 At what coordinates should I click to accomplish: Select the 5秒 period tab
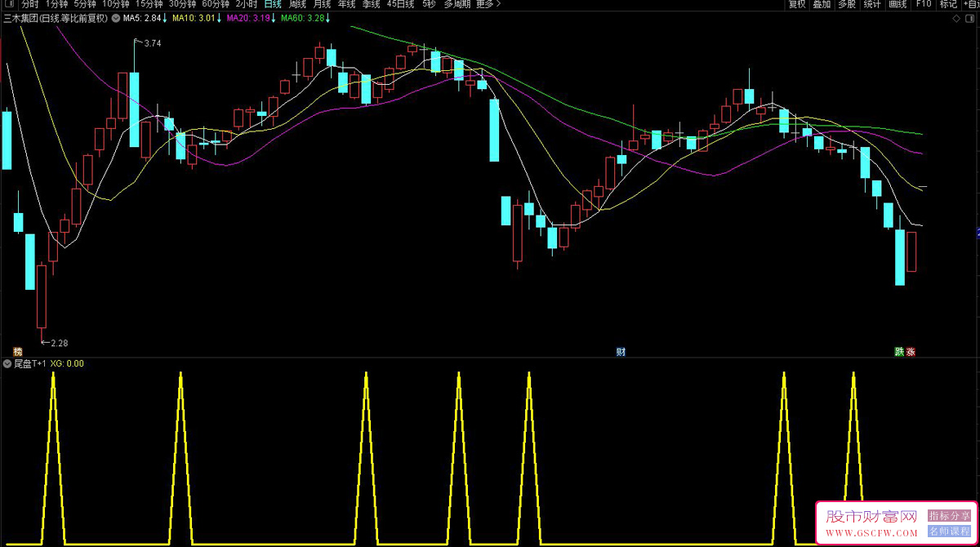(429, 4)
